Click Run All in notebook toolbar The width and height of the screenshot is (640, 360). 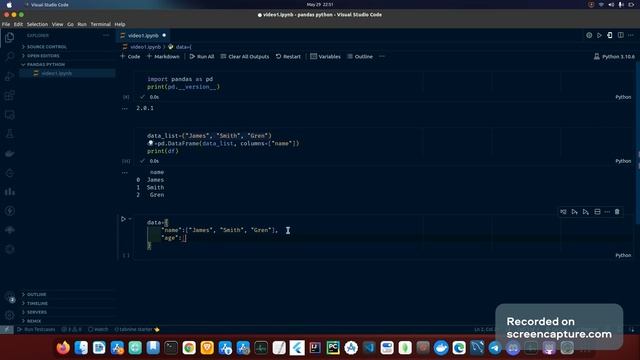point(202,57)
